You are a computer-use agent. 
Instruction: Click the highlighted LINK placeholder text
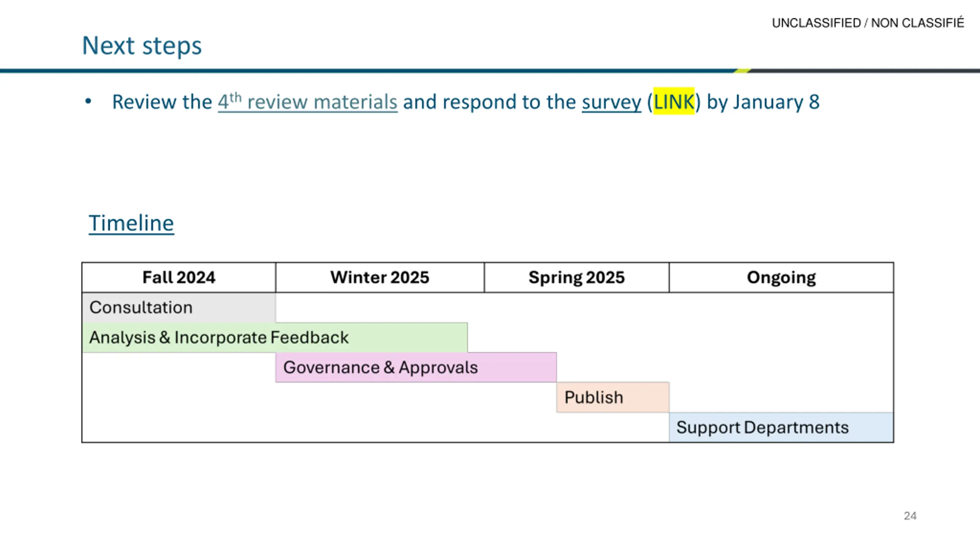click(x=674, y=101)
